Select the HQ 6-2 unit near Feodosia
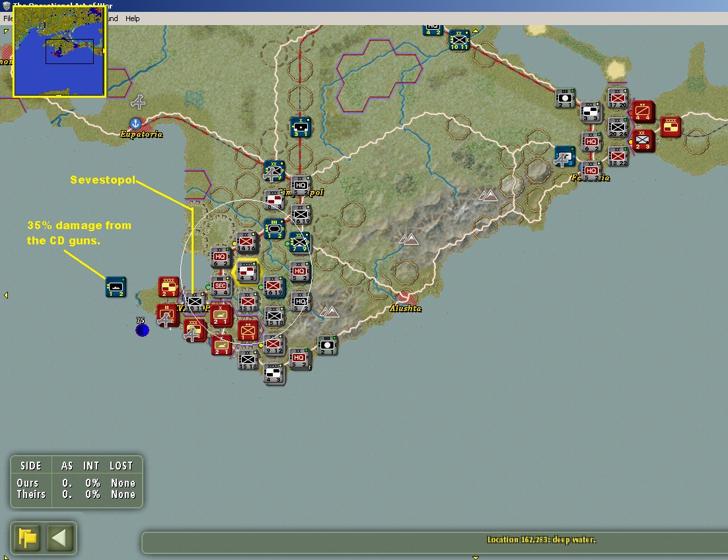Screen dimensions: 728x560 click(x=591, y=142)
